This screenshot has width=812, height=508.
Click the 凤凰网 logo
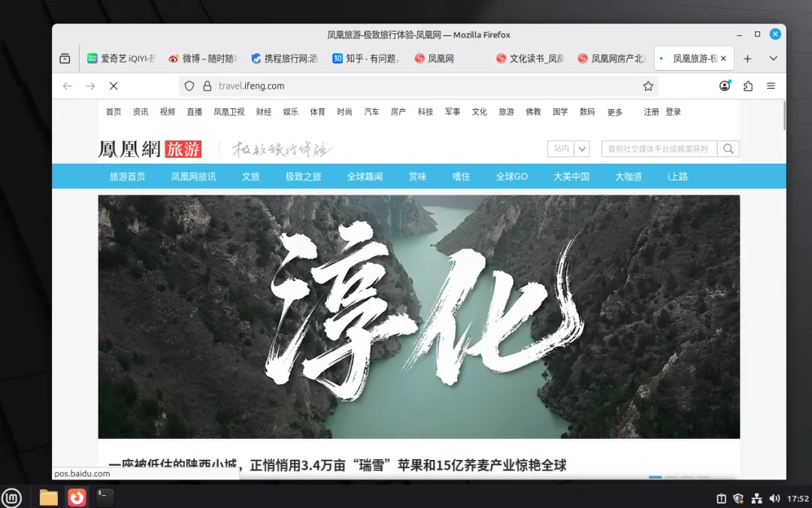(129, 149)
